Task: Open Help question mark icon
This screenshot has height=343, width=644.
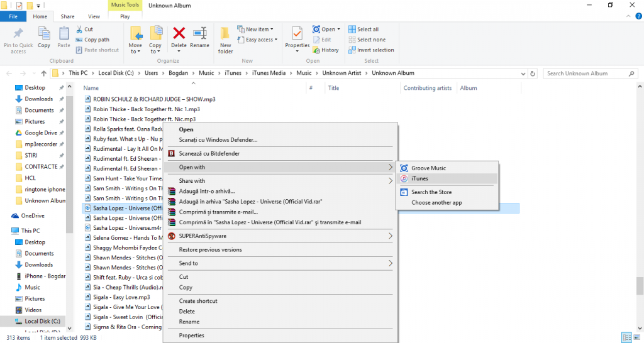Action: [639, 16]
